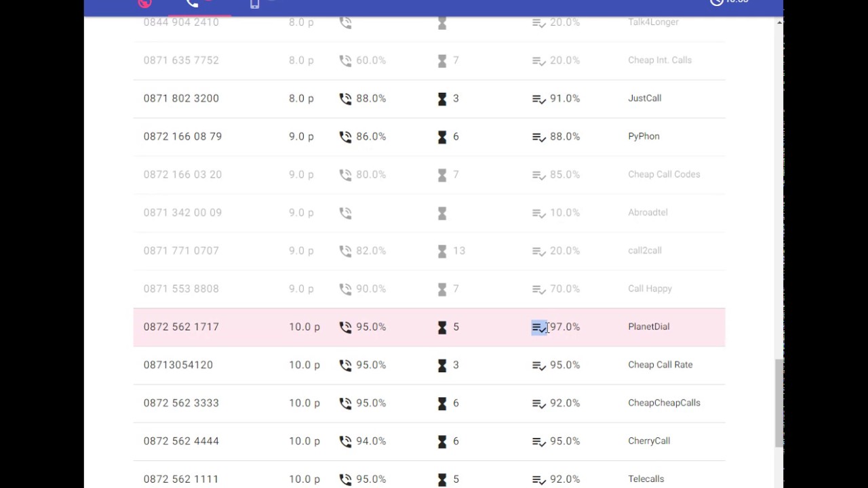Click checklist icon in Call Happy row
Screen dimensions: 868x488
539,289
